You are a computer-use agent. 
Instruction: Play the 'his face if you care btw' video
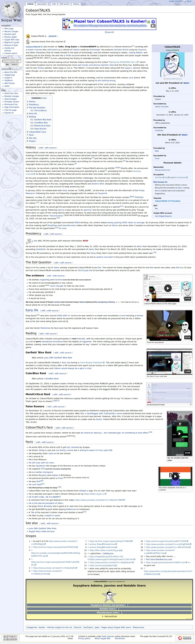169,362
